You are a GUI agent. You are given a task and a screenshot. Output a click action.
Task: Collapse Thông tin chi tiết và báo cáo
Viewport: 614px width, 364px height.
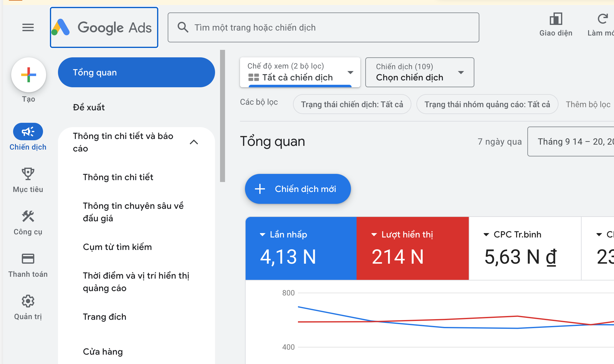194,142
